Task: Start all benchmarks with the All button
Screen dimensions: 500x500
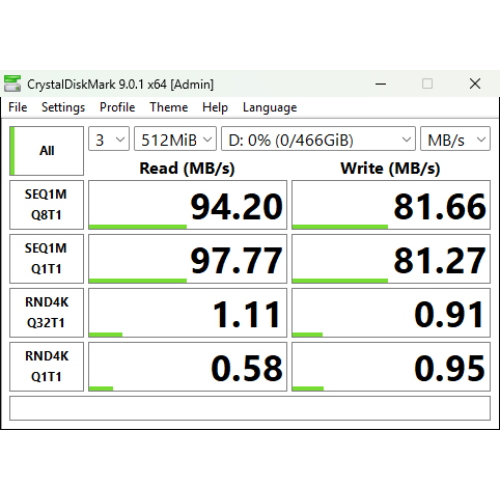Action: (x=46, y=151)
